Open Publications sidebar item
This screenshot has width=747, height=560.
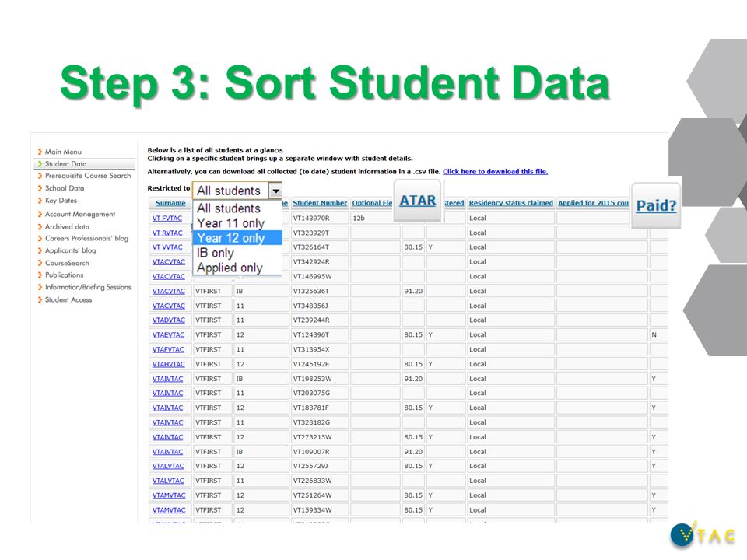click(x=64, y=275)
